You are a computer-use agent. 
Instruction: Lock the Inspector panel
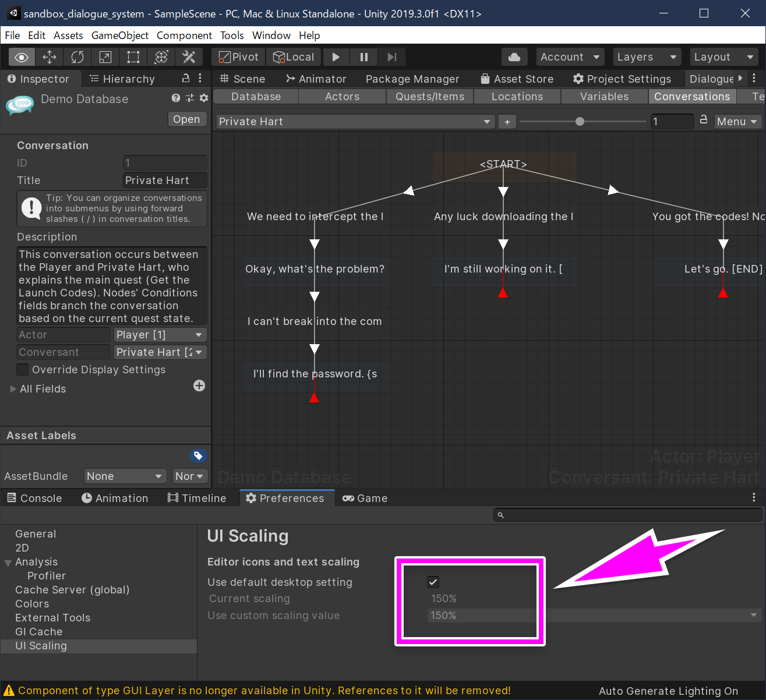186,78
